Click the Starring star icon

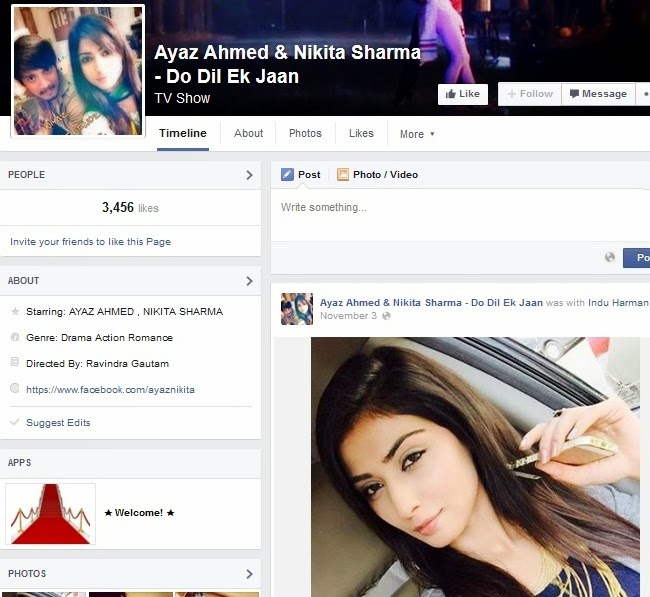[15, 311]
